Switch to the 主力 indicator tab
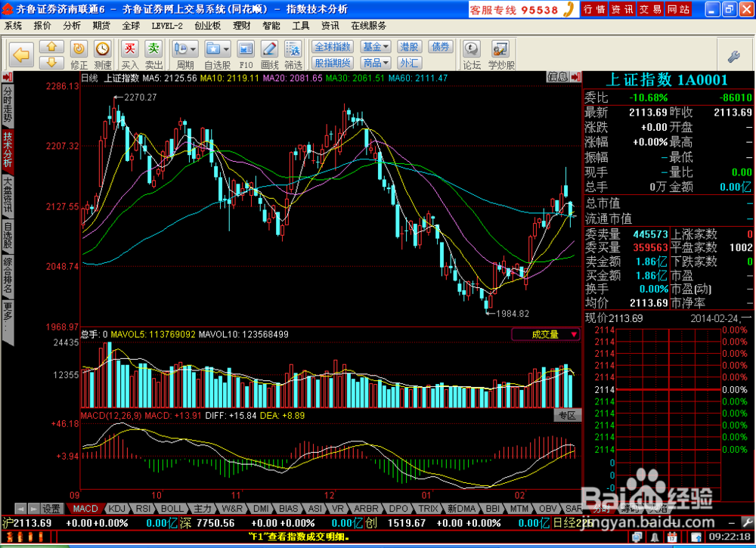This screenshot has height=548, width=756. tap(203, 509)
